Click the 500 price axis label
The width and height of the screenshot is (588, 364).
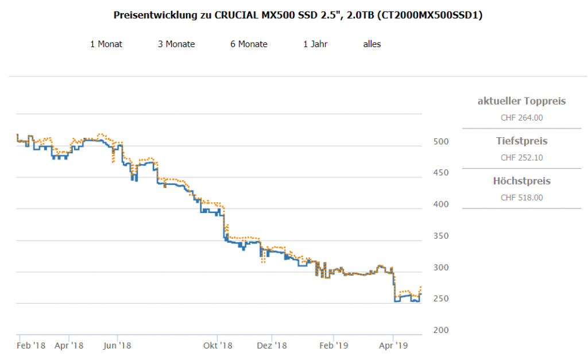coord(439,142)
